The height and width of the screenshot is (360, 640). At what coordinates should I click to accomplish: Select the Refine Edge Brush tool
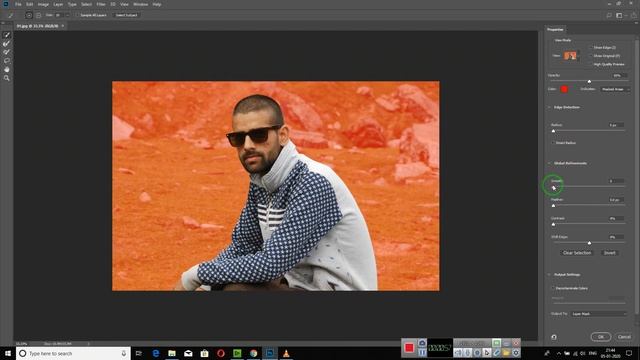[x=7, y=44]
